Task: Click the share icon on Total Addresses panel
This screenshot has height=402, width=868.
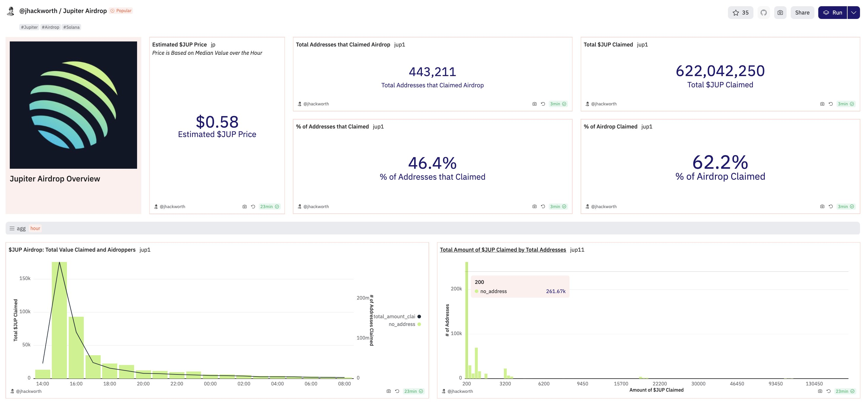Action: pyautogui.click(x=534, y=104)
